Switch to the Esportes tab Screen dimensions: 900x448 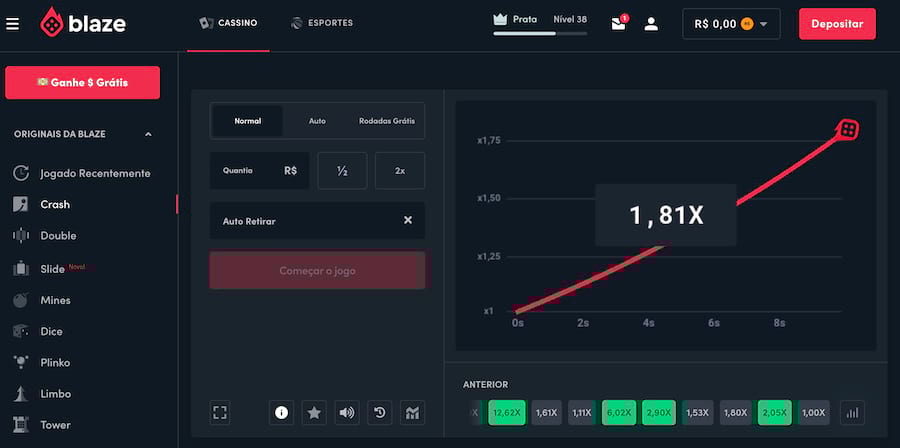coord(322,23)
